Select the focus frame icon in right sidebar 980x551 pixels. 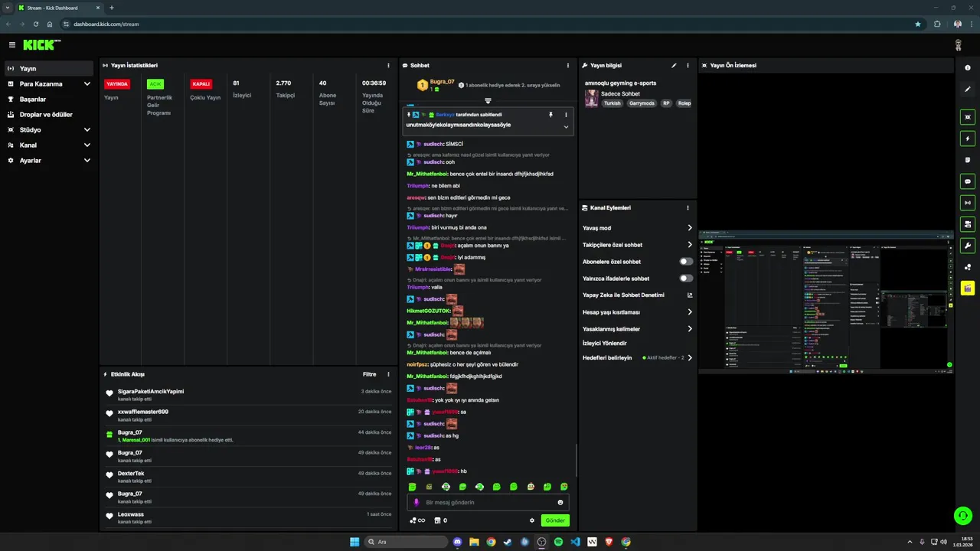[x=968, y=117]
